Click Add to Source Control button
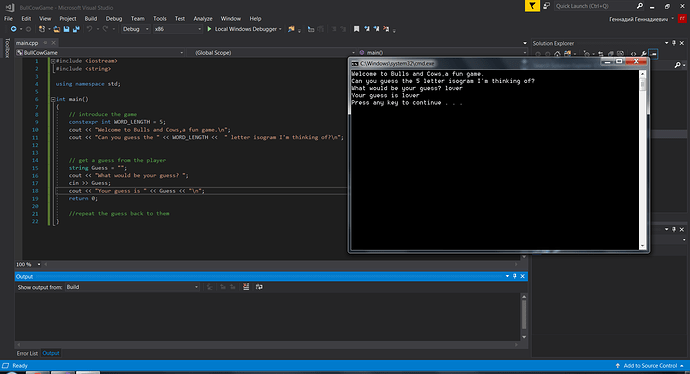 650,366
